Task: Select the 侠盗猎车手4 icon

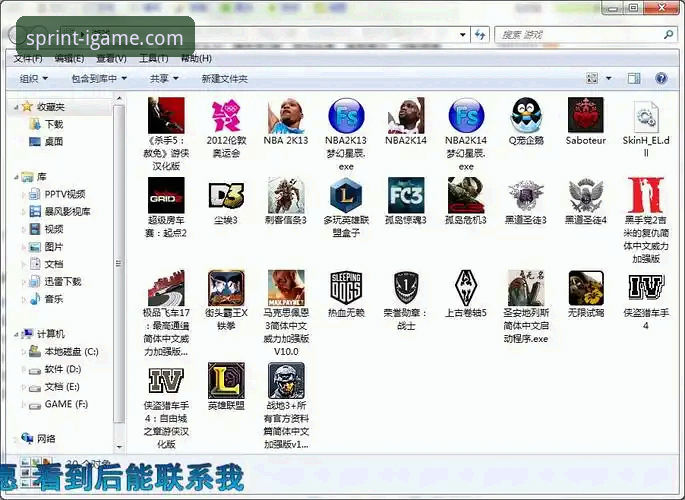Action: pos(646,287)
